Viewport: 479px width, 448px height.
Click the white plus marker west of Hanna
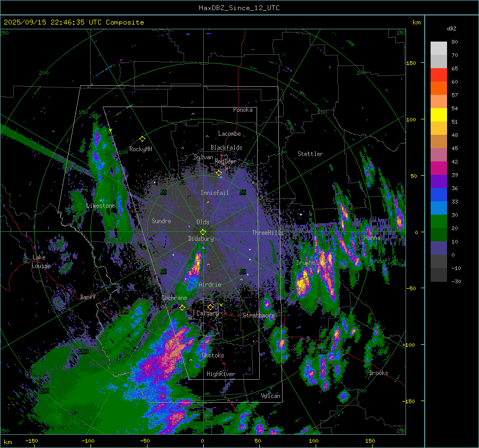[x=301, y=214]
